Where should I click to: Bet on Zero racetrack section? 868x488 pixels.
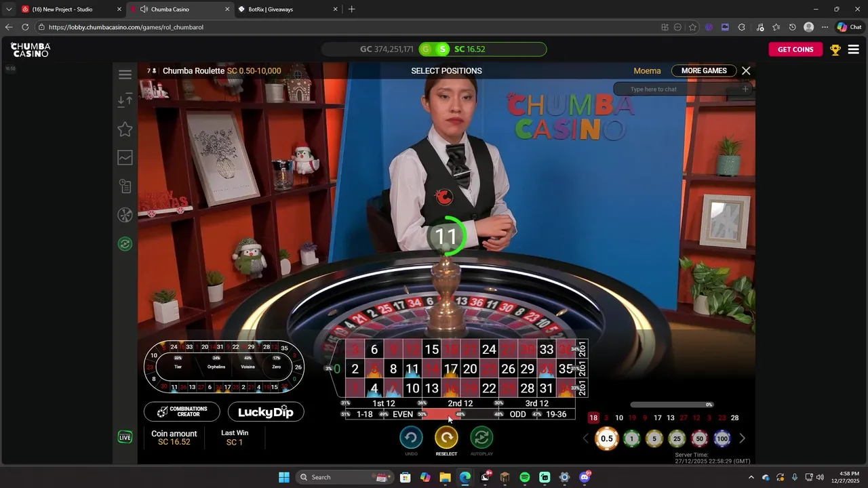click(277, 367)
